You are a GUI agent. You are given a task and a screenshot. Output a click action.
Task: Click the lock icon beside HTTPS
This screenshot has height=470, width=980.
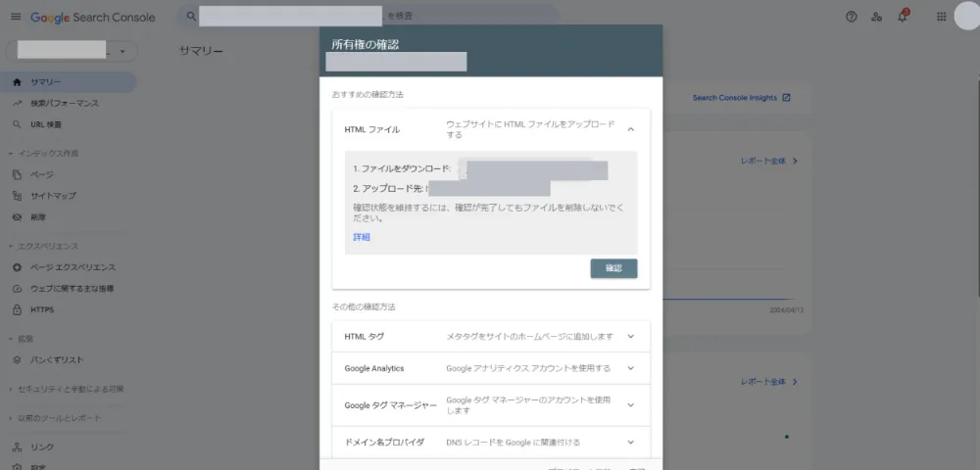click(x=18, y=310)
